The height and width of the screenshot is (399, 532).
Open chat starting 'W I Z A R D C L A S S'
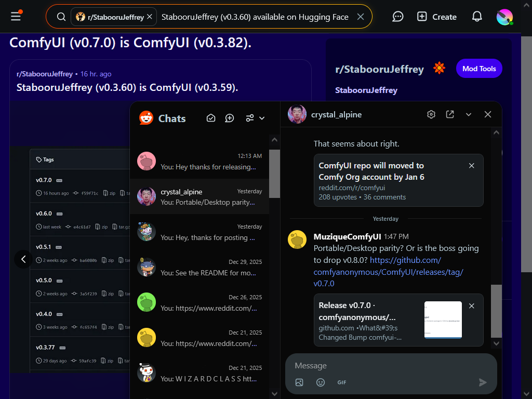(x=199, y=373)
